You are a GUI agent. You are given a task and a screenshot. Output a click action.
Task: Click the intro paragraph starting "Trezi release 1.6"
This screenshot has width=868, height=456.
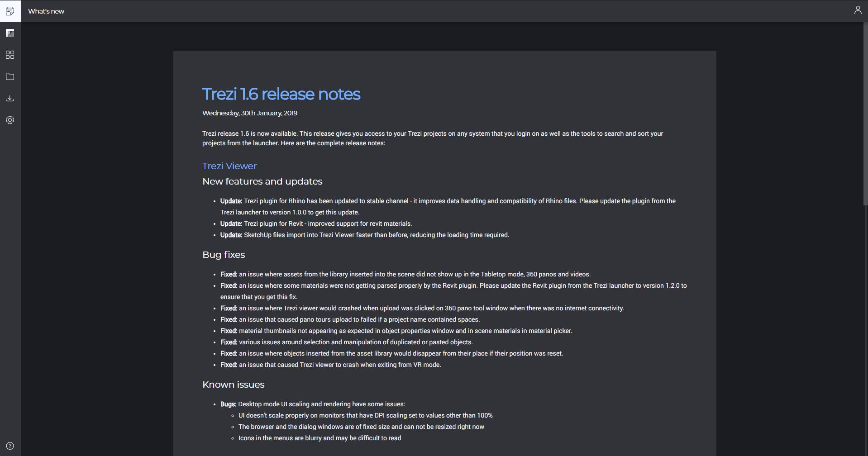tap(433, 138)
